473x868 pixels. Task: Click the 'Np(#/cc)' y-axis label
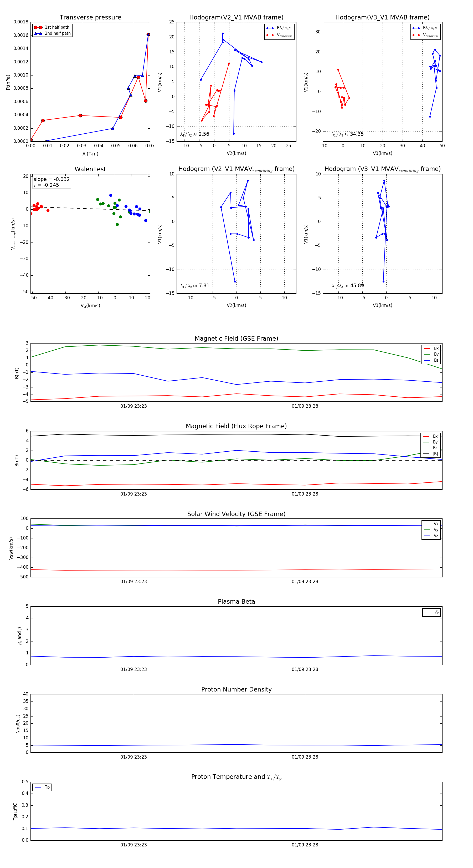(x=18, y=724)
